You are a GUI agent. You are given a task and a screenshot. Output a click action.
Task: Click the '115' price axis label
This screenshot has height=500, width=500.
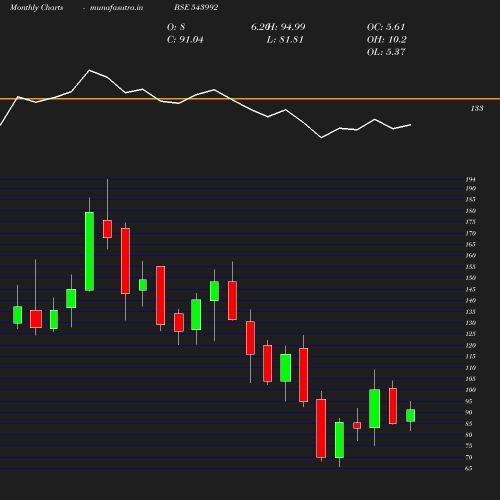(x=470, y=357)
